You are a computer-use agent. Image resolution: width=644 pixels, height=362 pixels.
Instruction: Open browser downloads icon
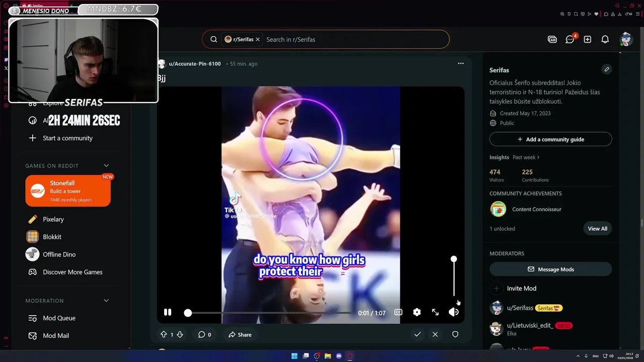(x=619, y=14)
